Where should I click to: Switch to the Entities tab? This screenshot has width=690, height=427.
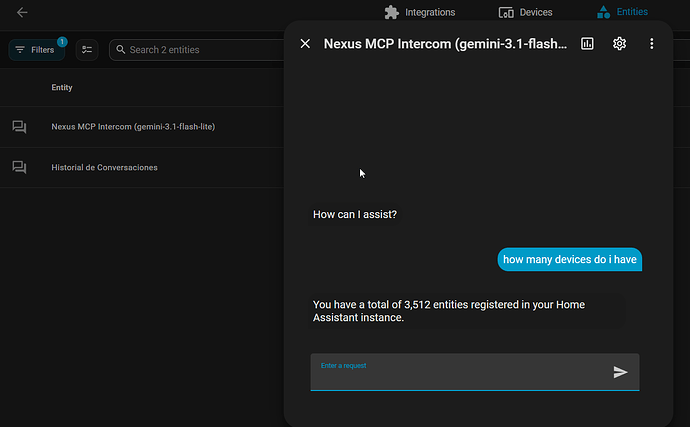(622, 12)
